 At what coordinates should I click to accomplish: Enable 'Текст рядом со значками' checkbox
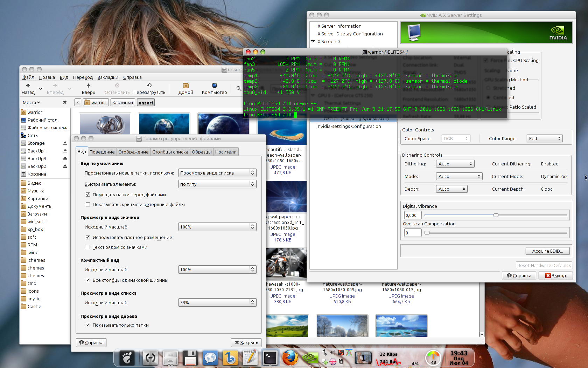(88, 247)
